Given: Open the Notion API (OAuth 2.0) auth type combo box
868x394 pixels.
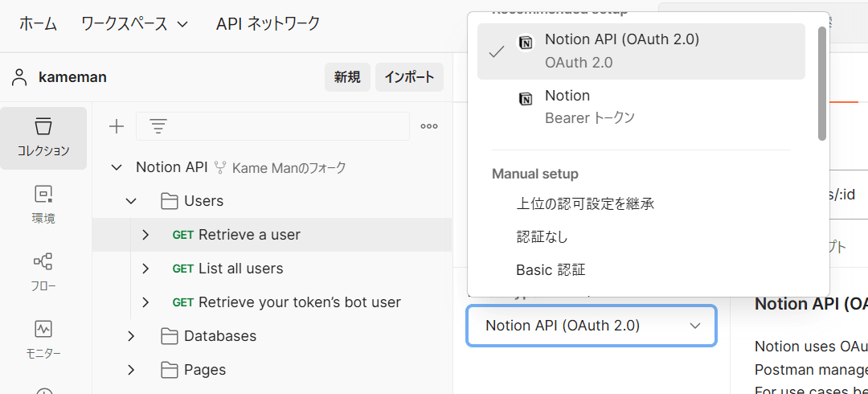Looking at the screenshot, I should (592, 326).
